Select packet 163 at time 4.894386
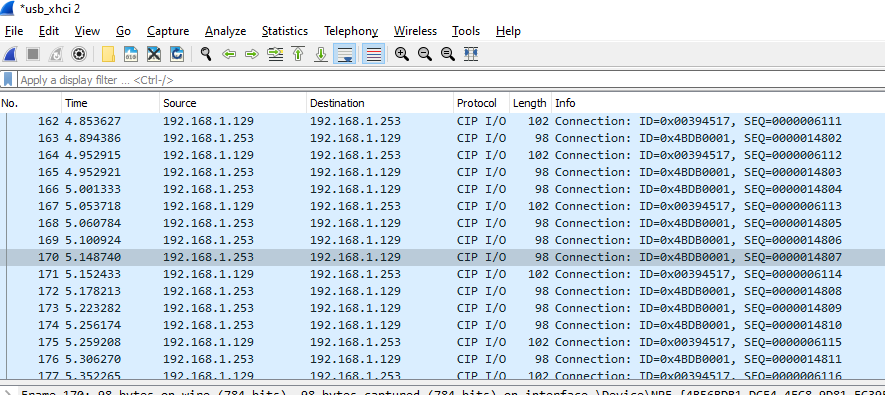 pos(442,138)
